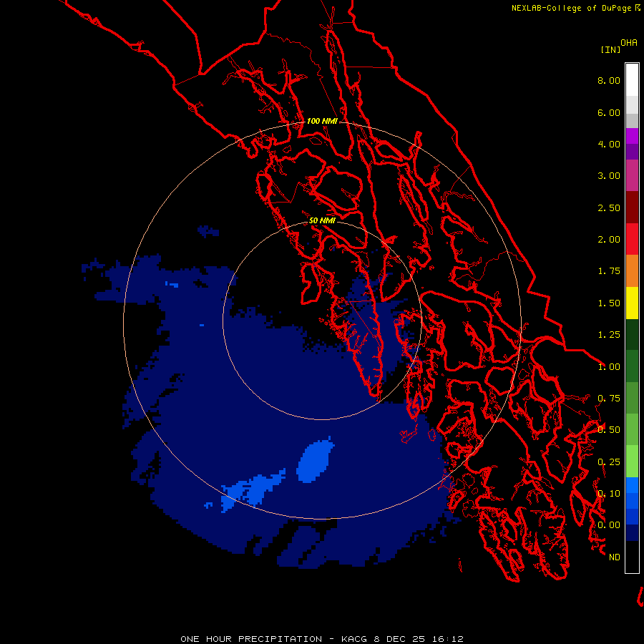The width and height of the screenshot is (644, 644).
Task: Click the NEXLAB-College of DuPage label
Action: pos(572,8)
